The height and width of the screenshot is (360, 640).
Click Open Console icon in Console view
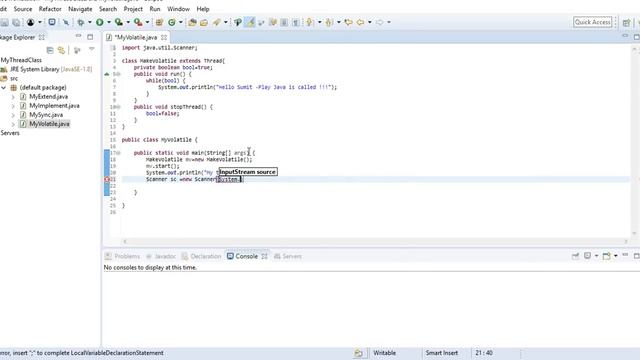point(607,256)
